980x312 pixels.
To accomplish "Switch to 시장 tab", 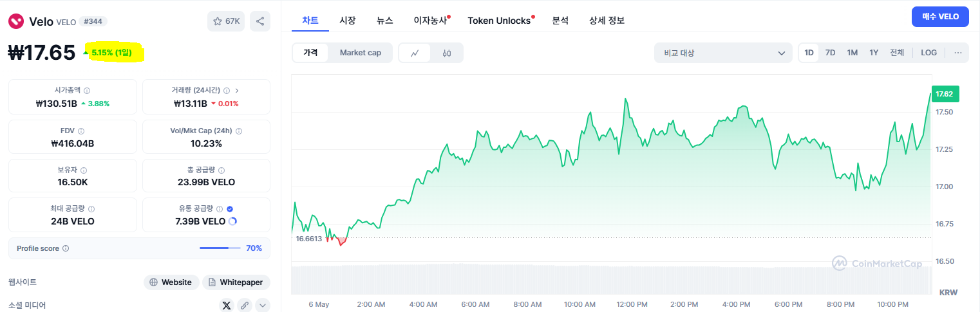I will [348, 20].
